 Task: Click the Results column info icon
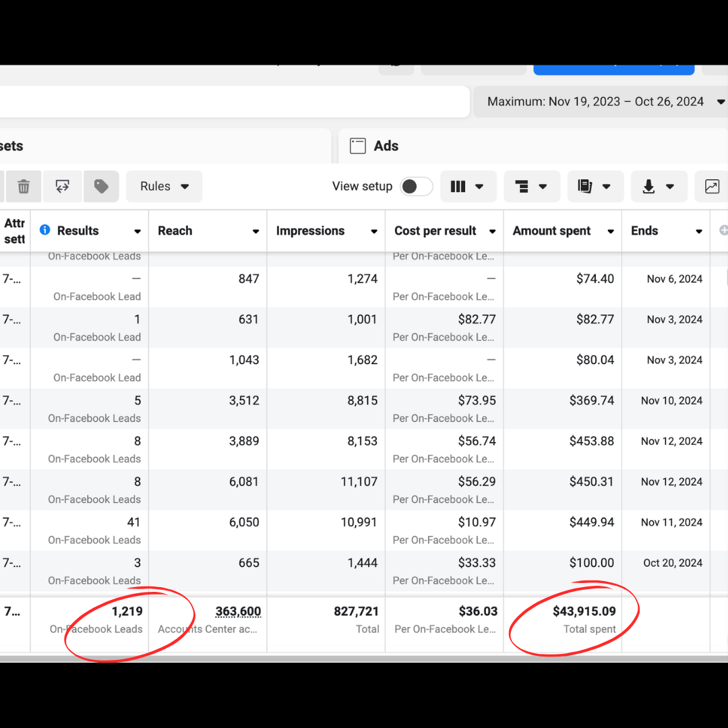coord(45,231)
